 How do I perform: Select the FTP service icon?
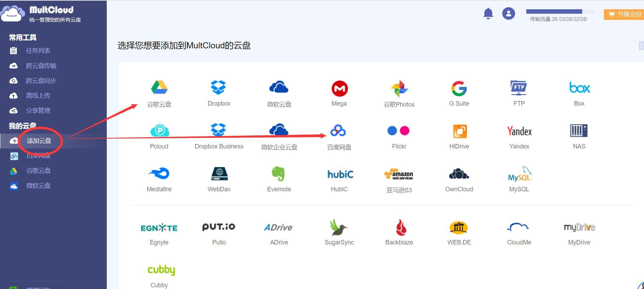519,88
